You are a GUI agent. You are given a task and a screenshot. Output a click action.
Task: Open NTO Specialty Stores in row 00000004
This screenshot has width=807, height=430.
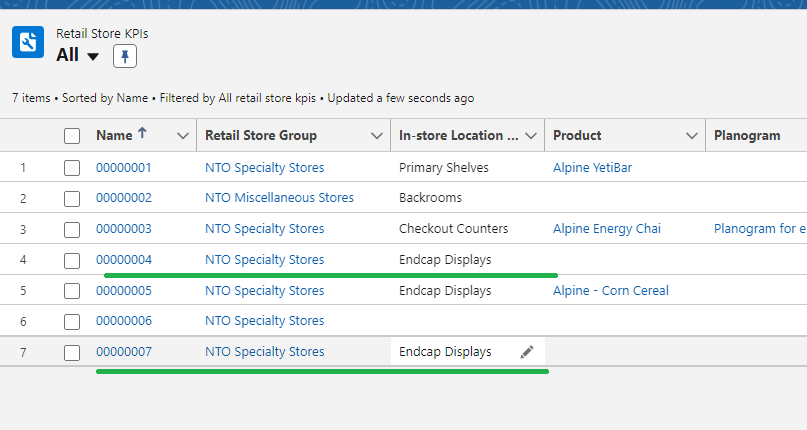265,260
